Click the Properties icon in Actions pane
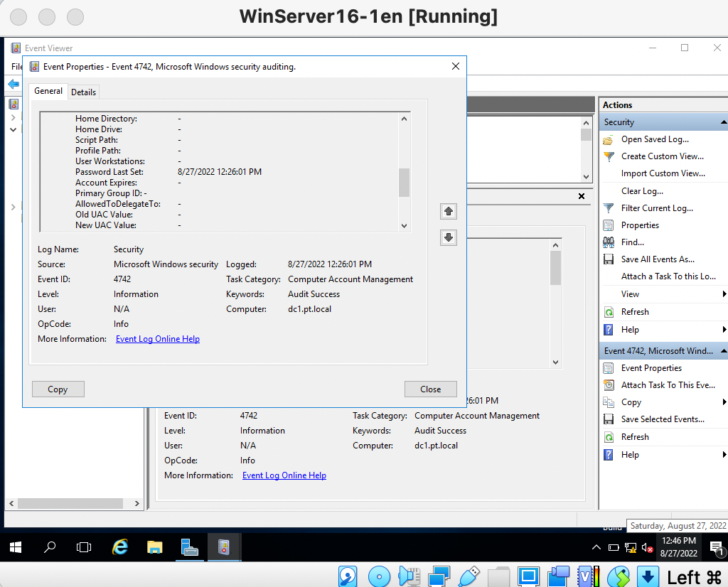This screenshot has height=587, width=728. pos(609,225)
